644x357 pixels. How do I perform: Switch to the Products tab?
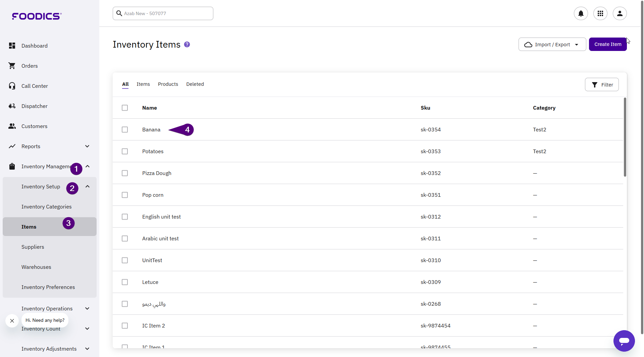click(x=168, y=84)
